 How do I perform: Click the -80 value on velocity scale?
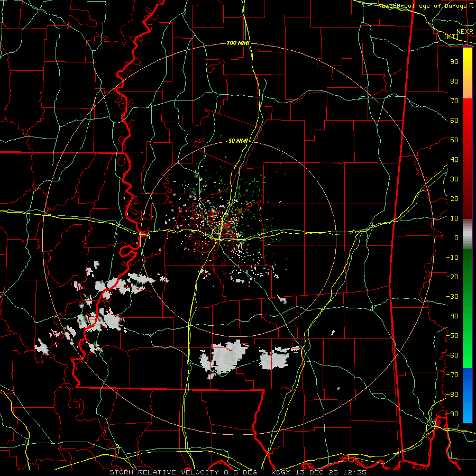coord(452,395)
